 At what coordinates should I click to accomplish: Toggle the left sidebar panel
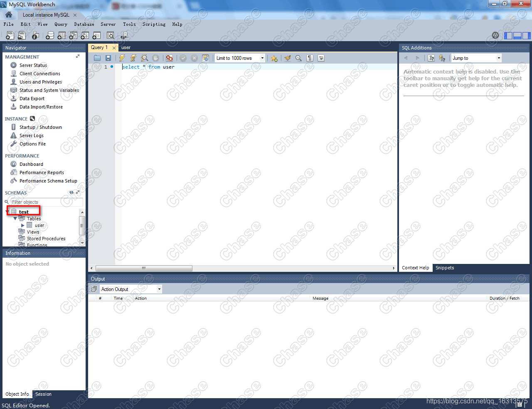point(508,36)
